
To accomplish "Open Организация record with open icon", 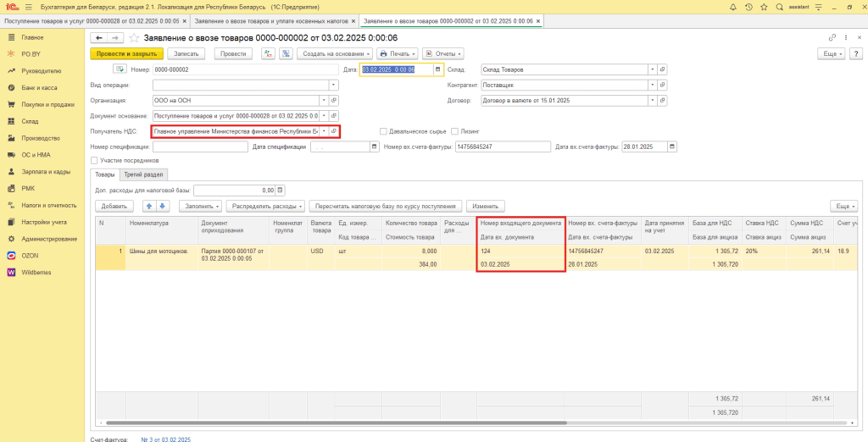I will tap(334, 101).
